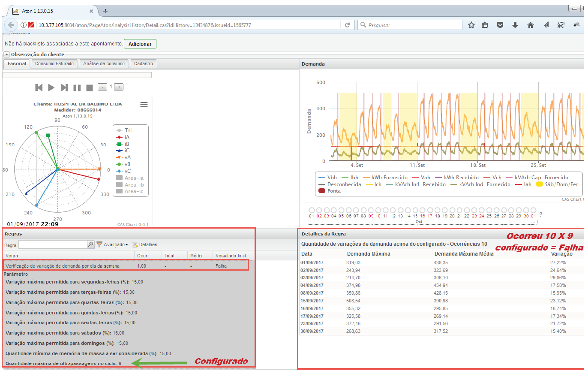Image resolution: width=588 pixels, height=374 pixels.
Task: Click the stop playback square icon
Action: (x=90, y=87)
